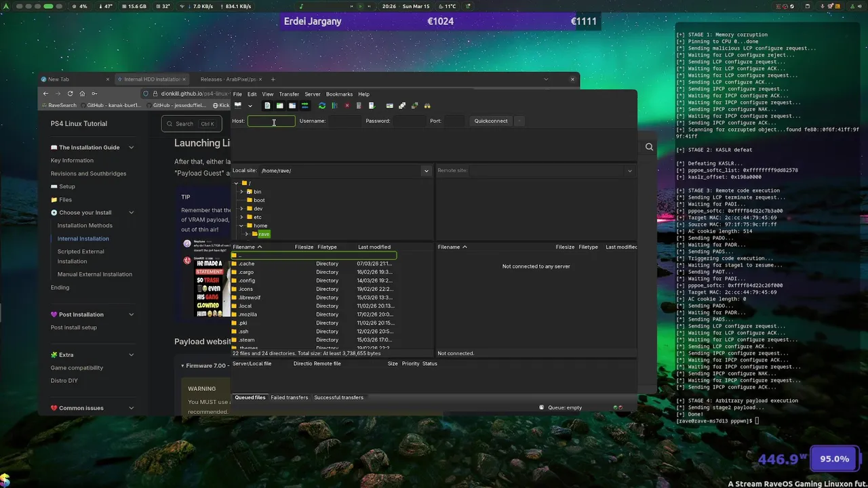Open the RaveSearch bookmark in browser
This screenshot has width=868, height=488.
click(x=58, y=106)
